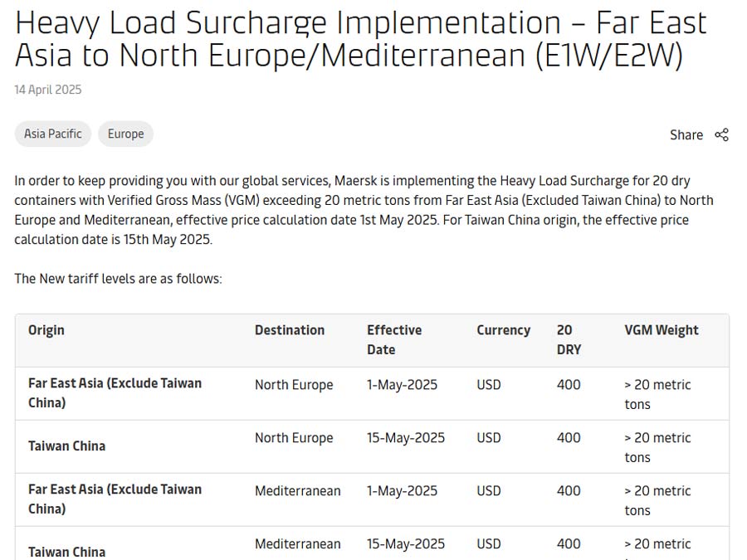The height and width of the screenshot is (560, 747).
Task: Click the Currency column header
Action: (x=503, y=330)
